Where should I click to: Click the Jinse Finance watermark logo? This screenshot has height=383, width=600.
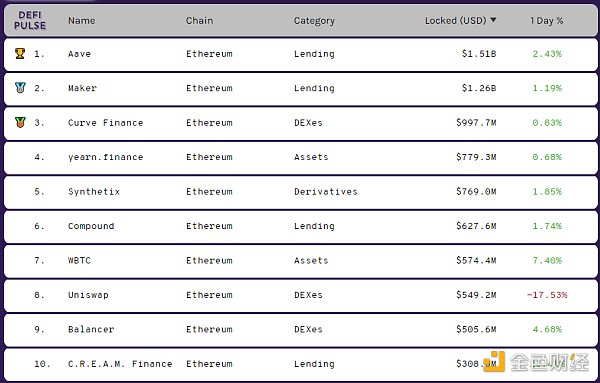536,362
